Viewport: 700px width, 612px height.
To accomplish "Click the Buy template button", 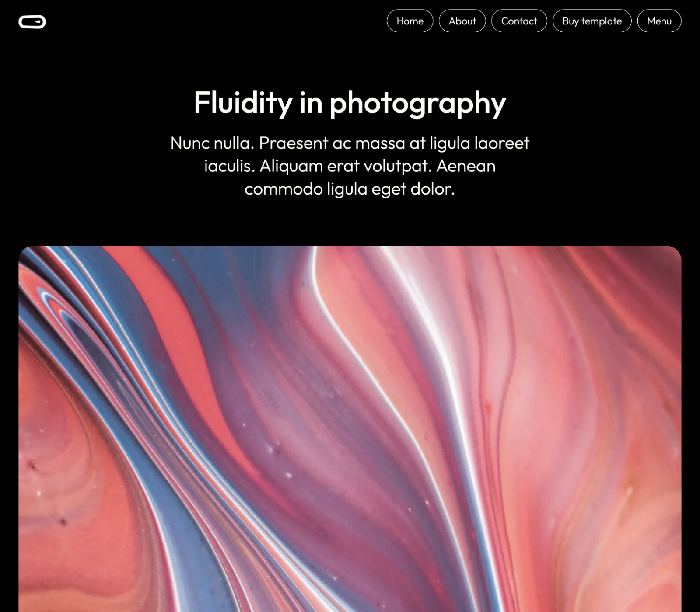I will point(592,21).
